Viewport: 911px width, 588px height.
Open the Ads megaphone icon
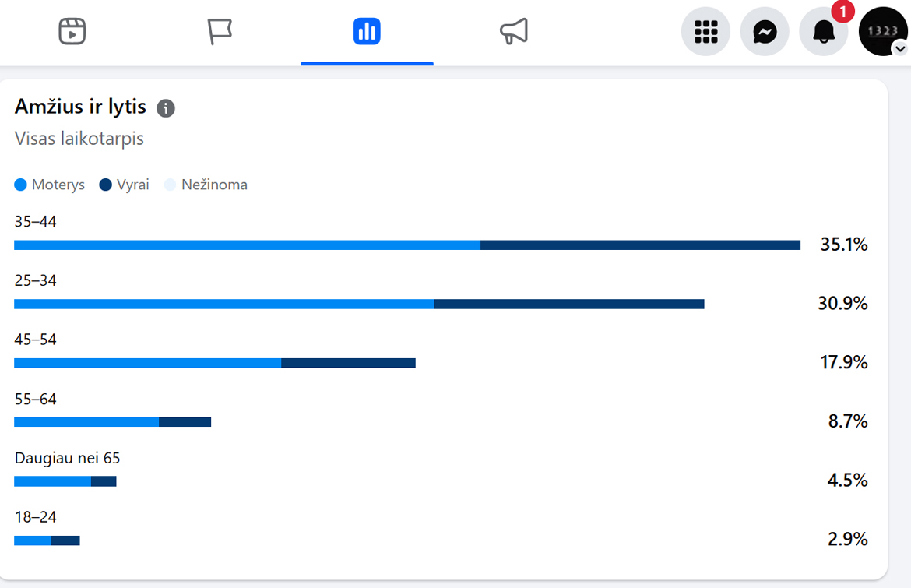pos(514,31)
